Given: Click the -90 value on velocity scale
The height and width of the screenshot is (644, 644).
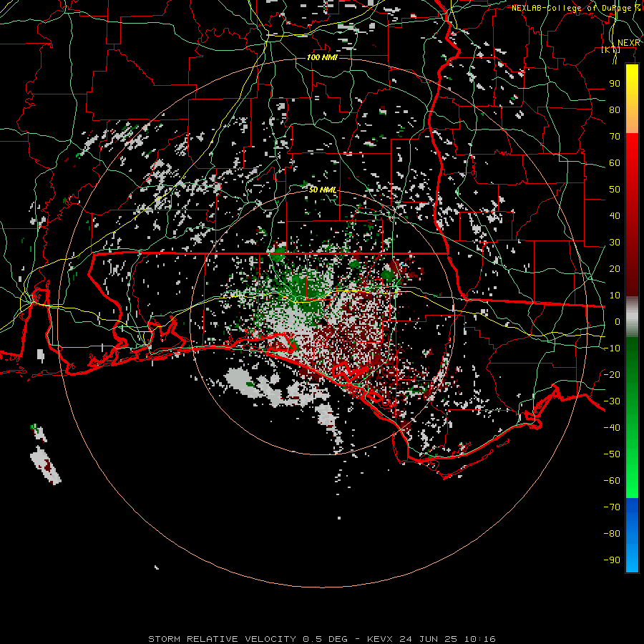Looking at the screenshot, I should [x=612, y=560].
